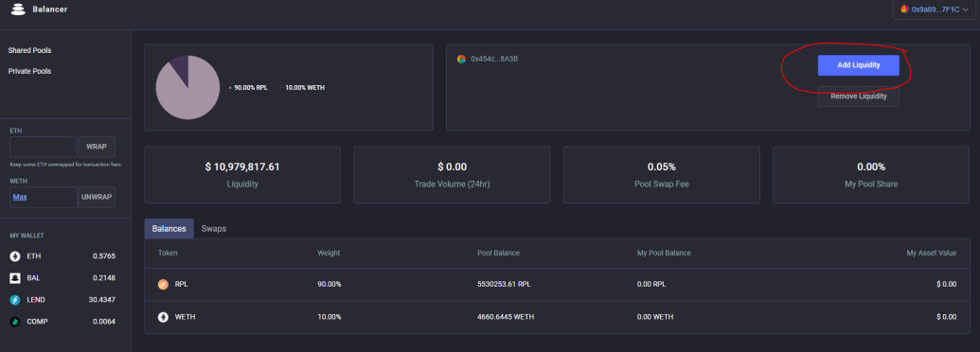Click the 0x454c...8A3B pool address
The width and height of the screenshot is (980, 352).
494,59
